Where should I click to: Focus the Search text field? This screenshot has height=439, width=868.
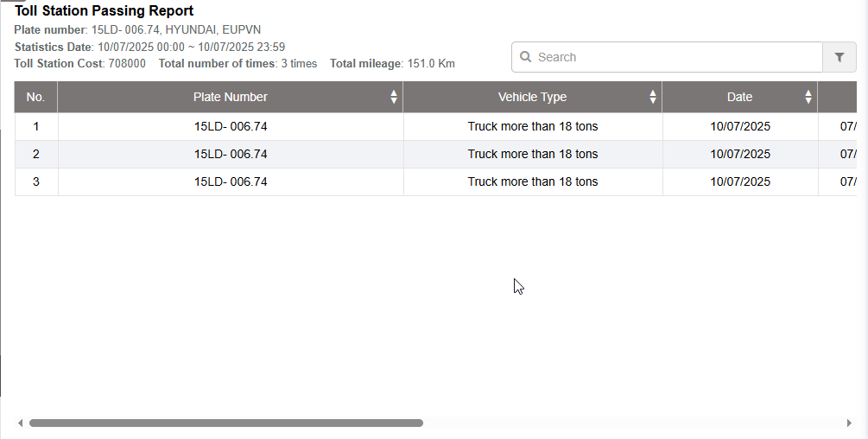point(674,57)
